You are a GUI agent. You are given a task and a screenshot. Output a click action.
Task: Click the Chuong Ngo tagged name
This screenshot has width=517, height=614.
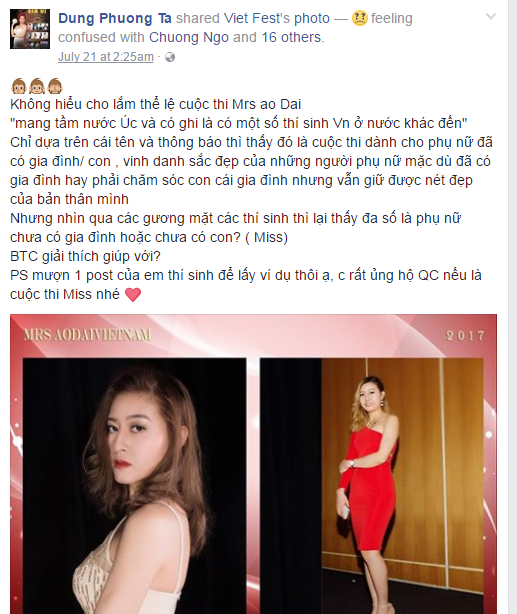coord(189,38)
